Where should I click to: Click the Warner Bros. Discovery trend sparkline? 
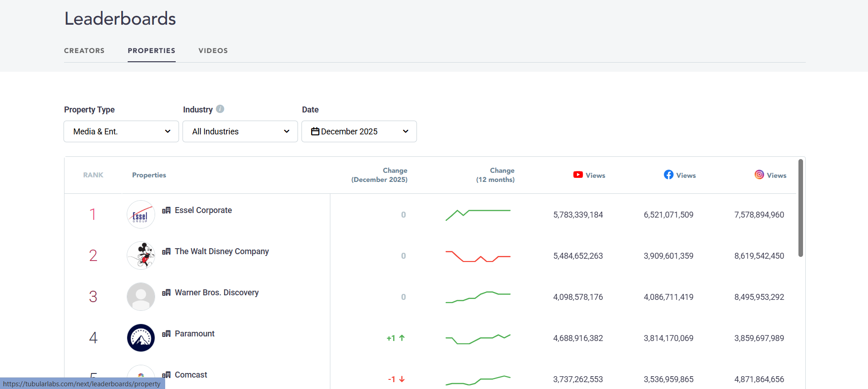pos(478,297)
